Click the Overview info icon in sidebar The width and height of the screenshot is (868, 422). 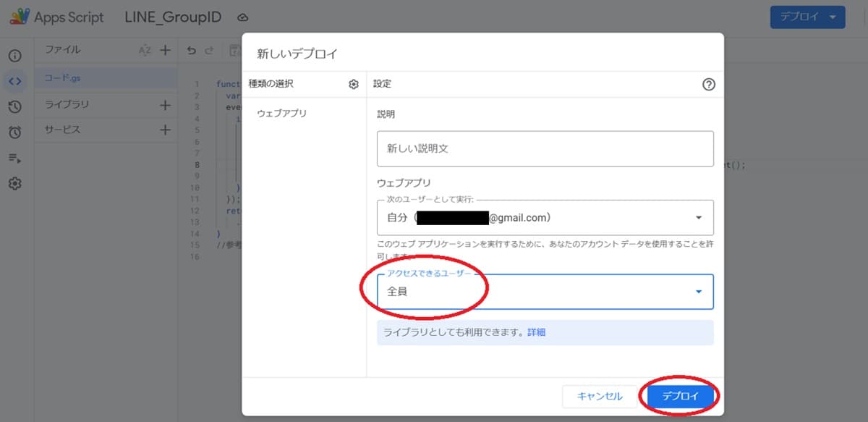point(14,56)
